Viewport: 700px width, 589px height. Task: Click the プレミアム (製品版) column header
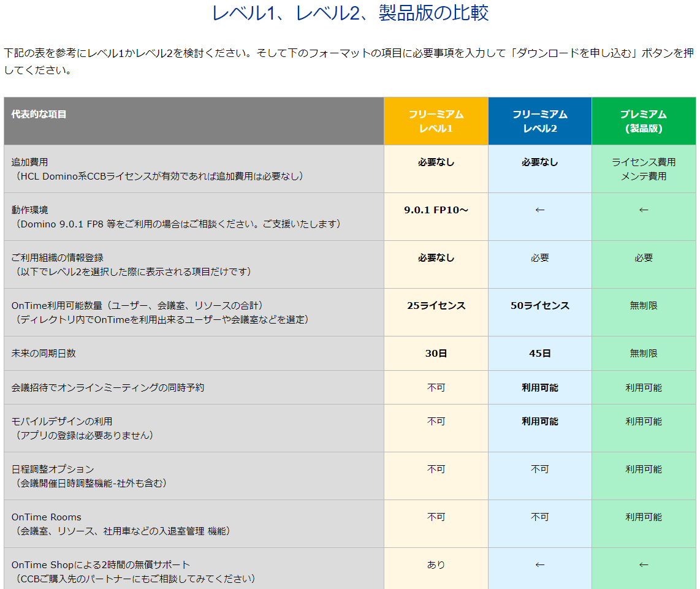click(x=644, y=121)
